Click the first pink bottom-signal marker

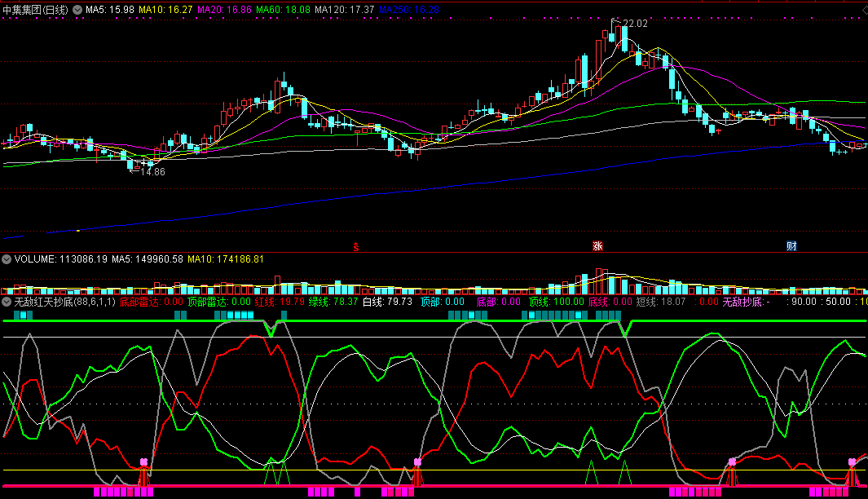[144, 461]
